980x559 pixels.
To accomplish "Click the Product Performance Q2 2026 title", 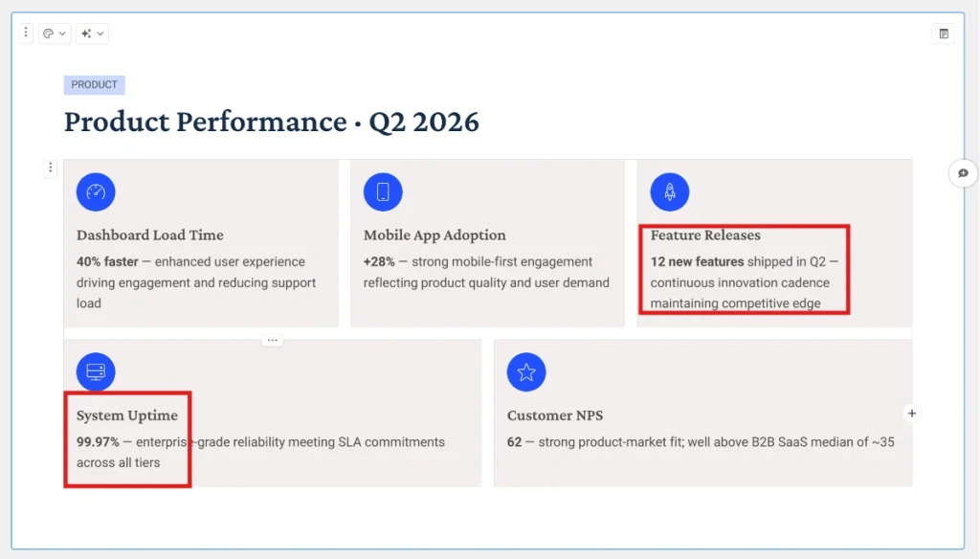I will pyautogui.click(x=271, y=122).
